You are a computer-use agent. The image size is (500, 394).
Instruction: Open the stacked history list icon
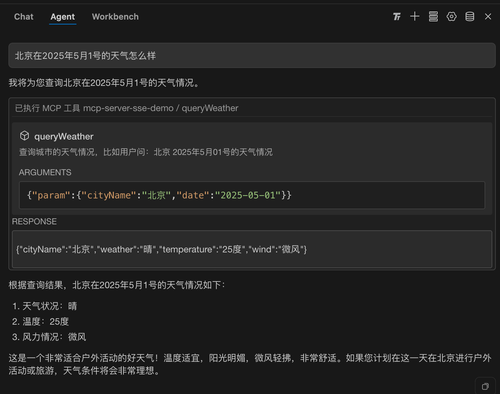pos(433,16)
